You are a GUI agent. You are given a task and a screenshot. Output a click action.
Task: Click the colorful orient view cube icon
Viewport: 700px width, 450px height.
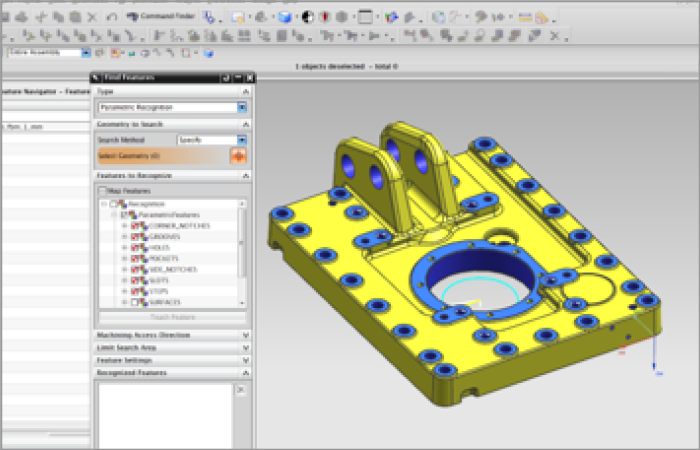coord(392,17)
